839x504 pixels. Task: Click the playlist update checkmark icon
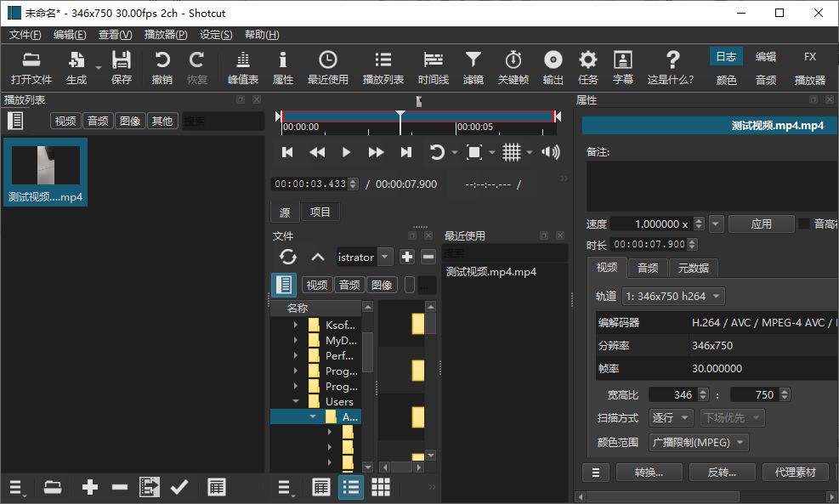pos(179,487)
